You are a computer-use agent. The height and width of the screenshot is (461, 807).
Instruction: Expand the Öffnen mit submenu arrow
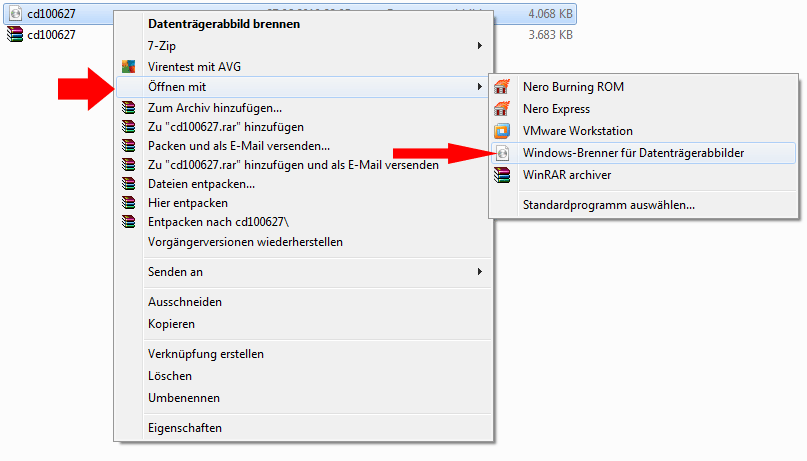click(480, 87)
